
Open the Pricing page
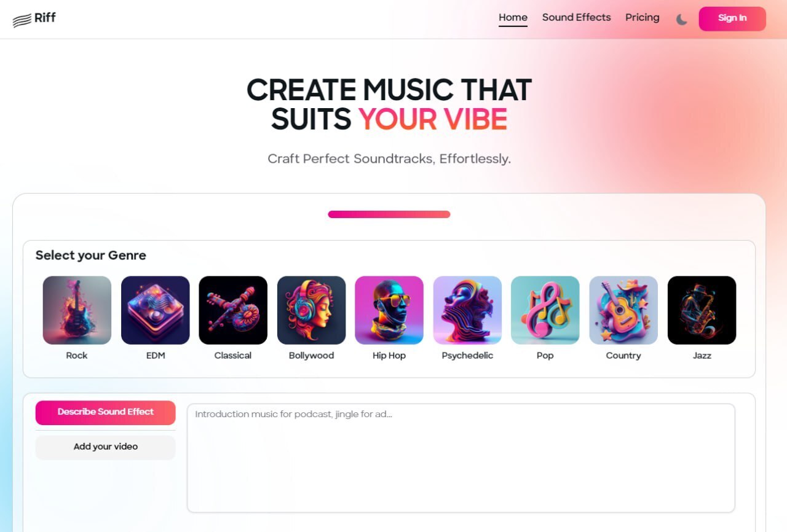(x=643, y=17)
